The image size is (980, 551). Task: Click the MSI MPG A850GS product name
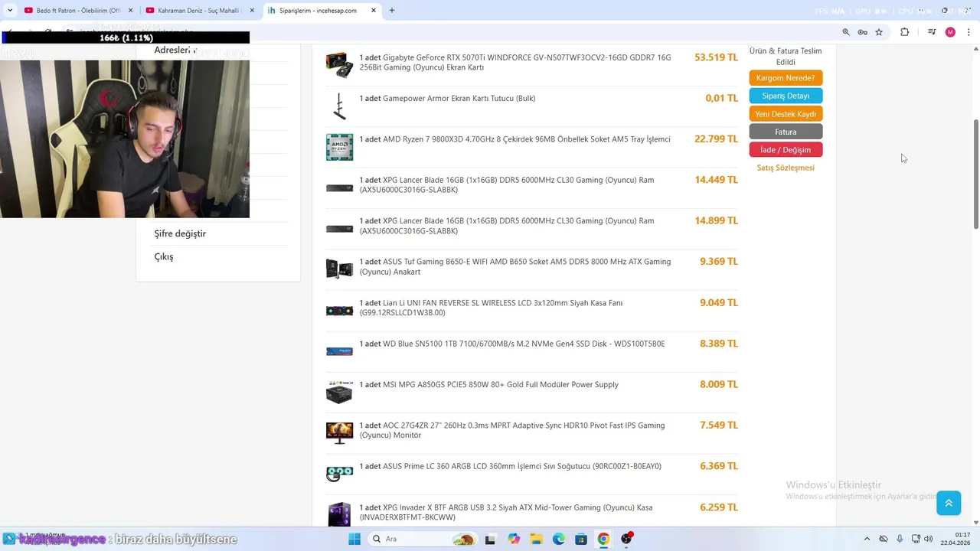coord(489,384)
